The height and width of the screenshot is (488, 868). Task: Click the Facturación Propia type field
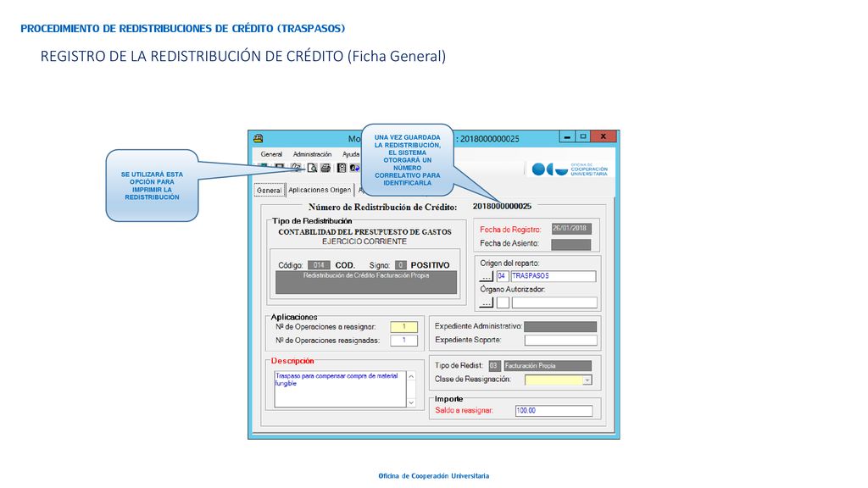click(x=548, y=366)
